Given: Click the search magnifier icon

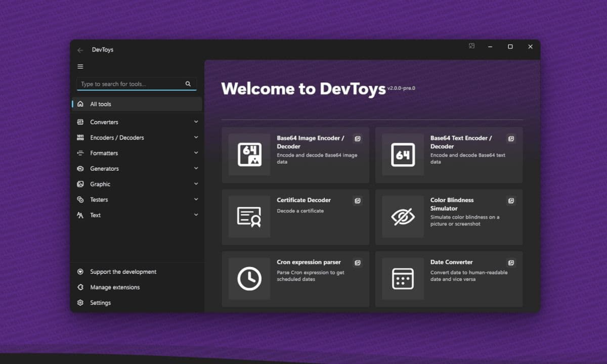Looking at the screenshot, I should [x=188, y=84].
